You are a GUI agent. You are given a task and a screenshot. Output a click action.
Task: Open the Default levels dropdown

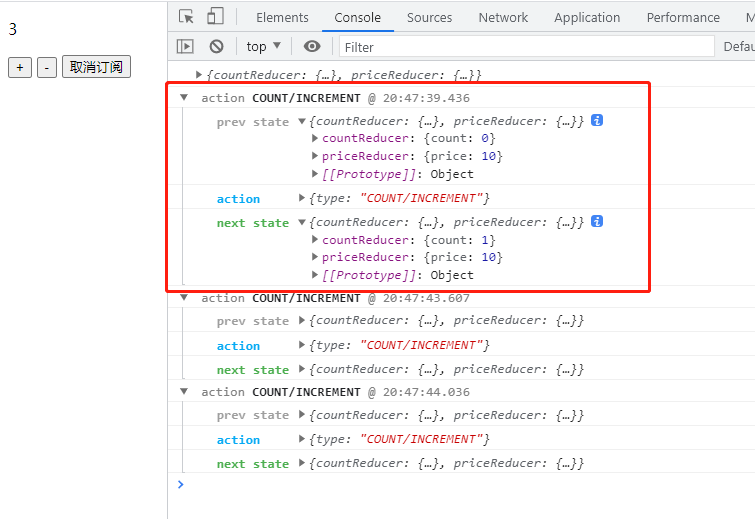(x=739, y=47)
